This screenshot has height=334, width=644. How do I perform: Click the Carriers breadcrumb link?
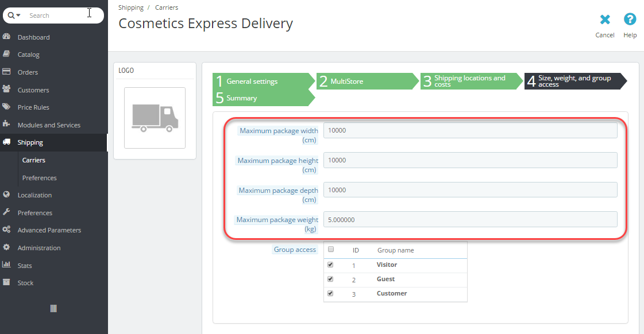(x=167, y=7)
